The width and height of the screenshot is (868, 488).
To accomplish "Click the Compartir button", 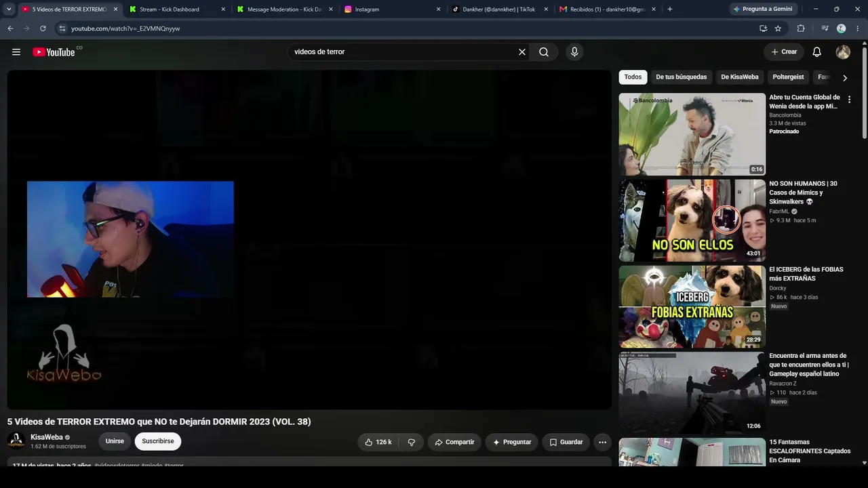I will (454, 442).
